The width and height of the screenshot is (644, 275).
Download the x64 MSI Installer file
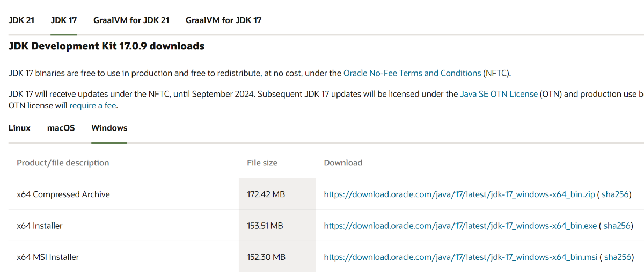pyautogui.click(x=460, y=257)
